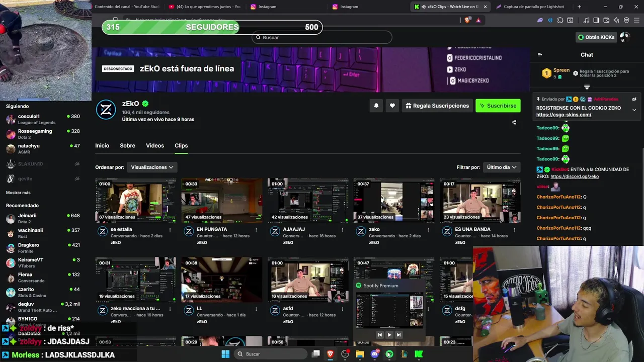The image size is (644, 362).
Task: Click the Windows taskbar search box
Action: [x=270, y=354]
